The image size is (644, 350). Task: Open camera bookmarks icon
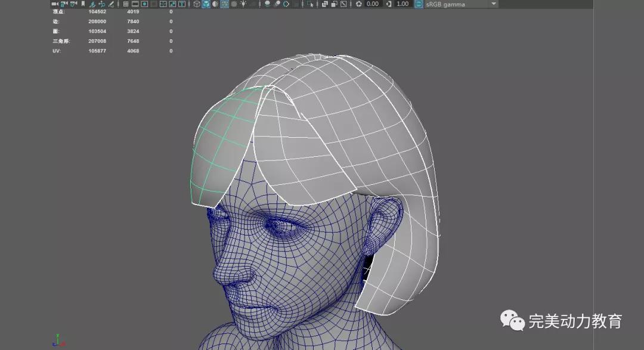click(83, 4)
